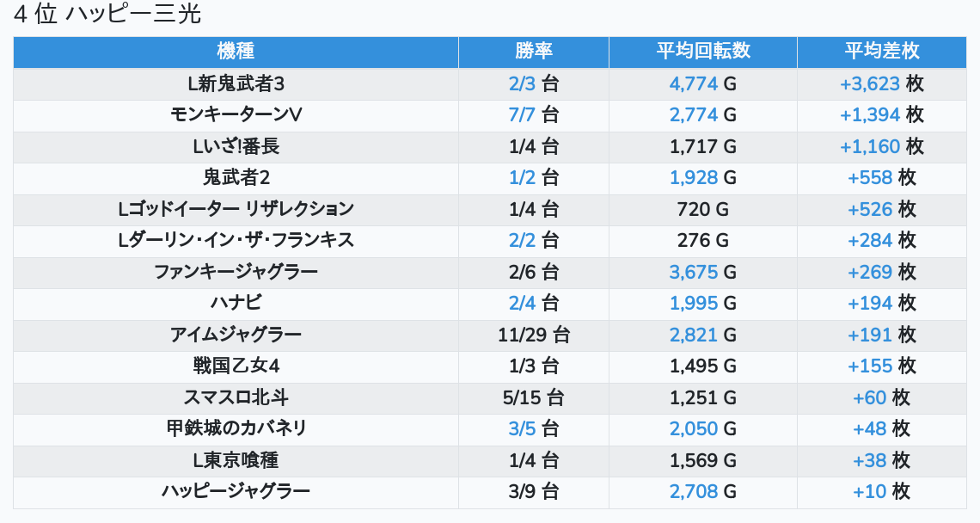Open the 戦国乙女4 machine entry
Viewport: 980px width, 523px height.
click(236, 366)
